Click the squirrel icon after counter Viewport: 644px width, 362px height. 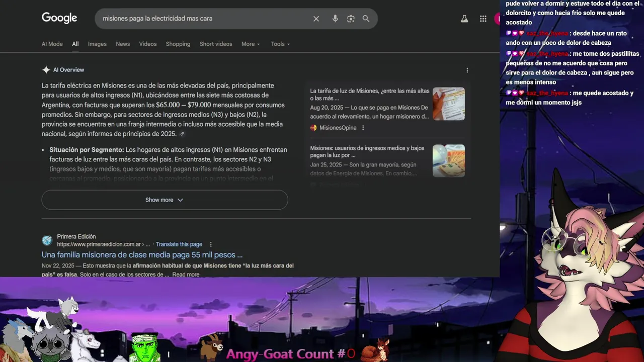(376, 349)
